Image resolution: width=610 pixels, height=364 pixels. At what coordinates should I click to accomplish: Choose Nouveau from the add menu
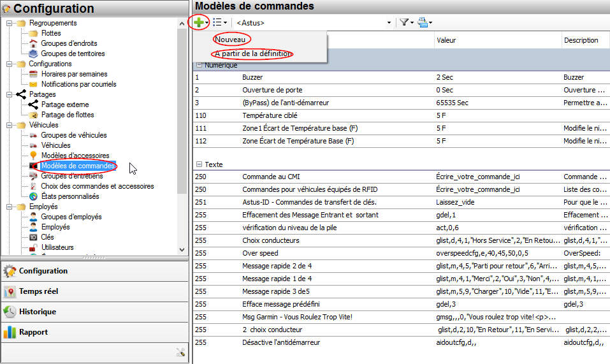point(230,40)
